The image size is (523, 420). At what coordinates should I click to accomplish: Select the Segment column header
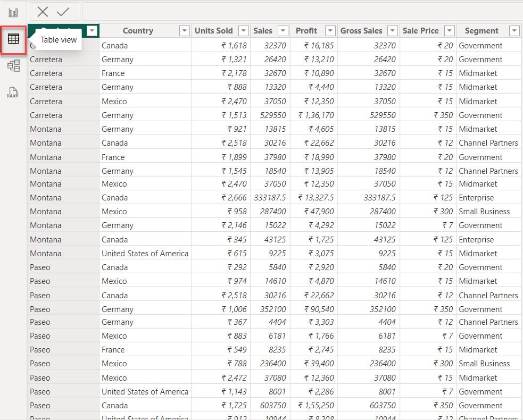pos(482,31)
